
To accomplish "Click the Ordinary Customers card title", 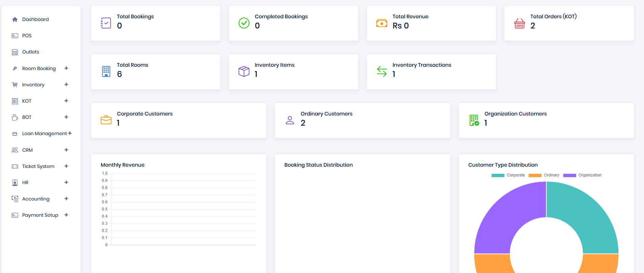I will tap(326, 114).
